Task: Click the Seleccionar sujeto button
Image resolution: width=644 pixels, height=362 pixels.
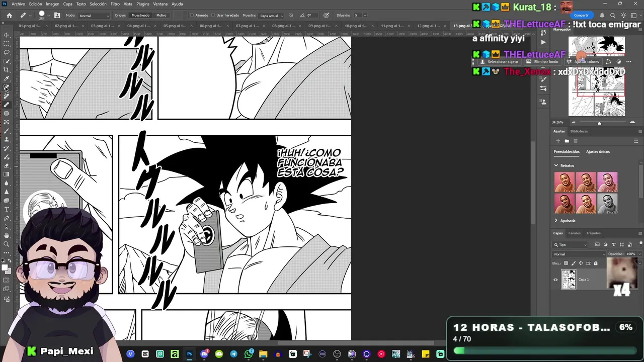Action: click(x=499, y=62)
